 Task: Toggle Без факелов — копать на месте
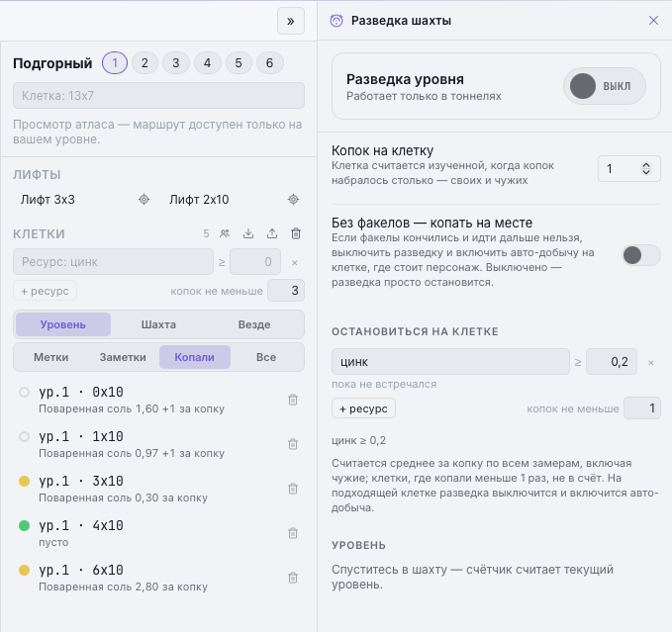[640, 255]
